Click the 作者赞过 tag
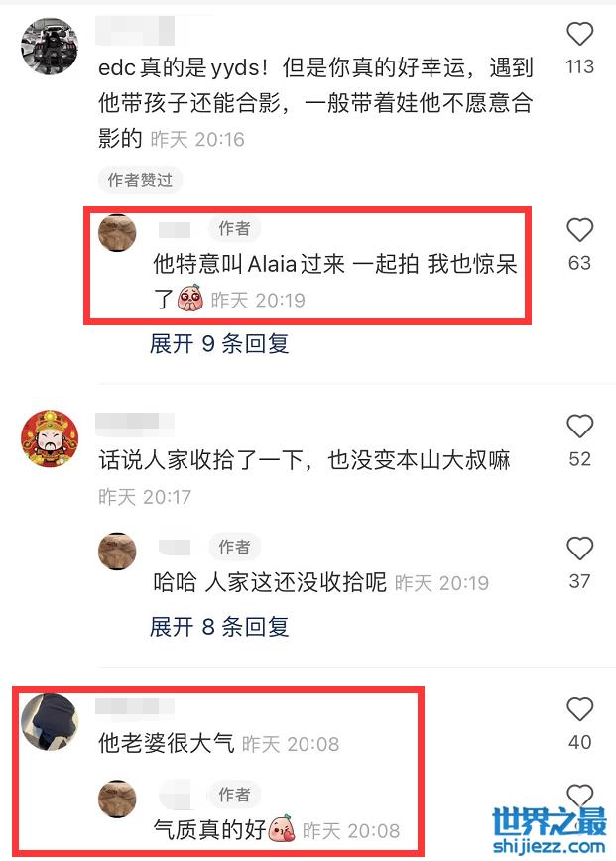This screenshot has width=616, height=861. pyautogui.click(x=140, y=181)
